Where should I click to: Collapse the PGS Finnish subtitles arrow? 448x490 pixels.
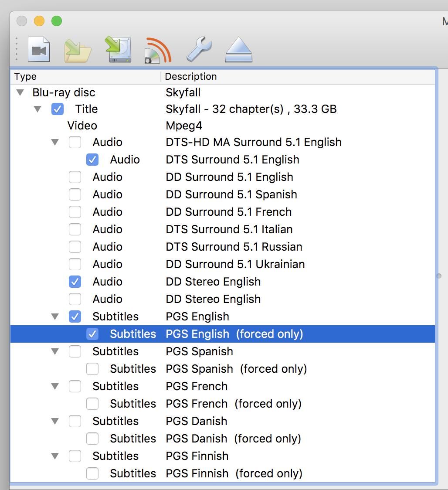55,456
